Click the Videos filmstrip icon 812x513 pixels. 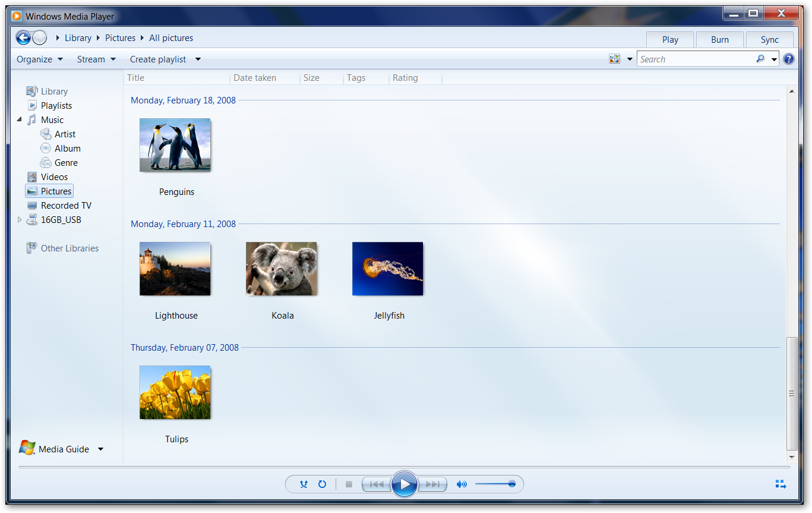(32, 177)
